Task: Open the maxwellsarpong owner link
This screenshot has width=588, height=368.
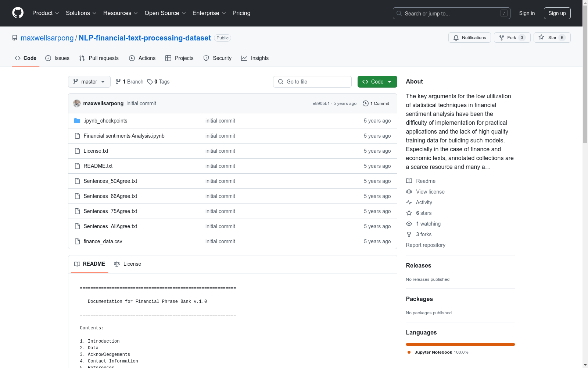Action: [47, 38]
